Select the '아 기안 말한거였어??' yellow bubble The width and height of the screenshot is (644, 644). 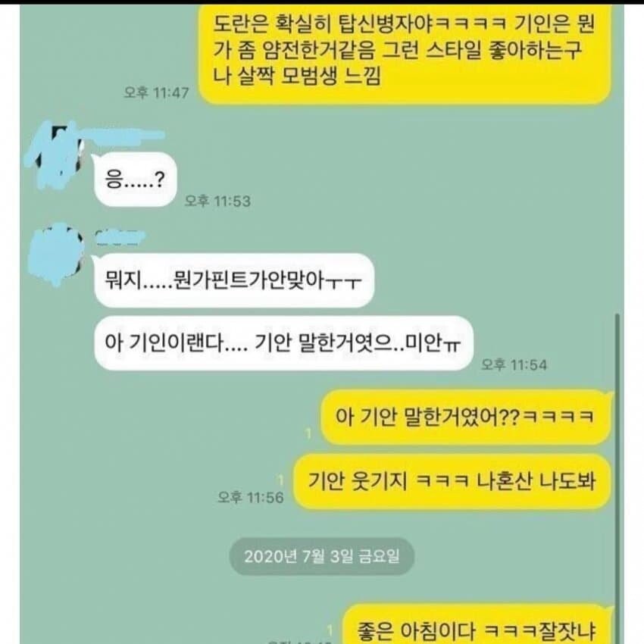pos(465,417)
